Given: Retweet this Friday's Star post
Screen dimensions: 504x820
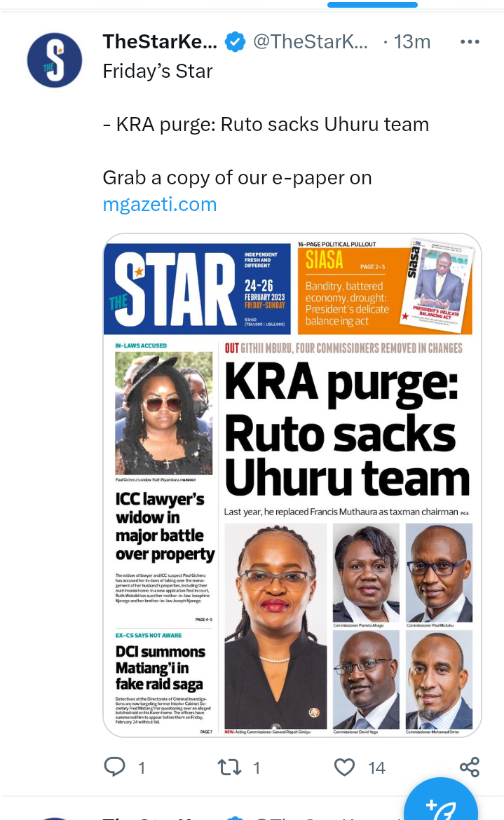Looking at the screenshot, I should [x=229, y=767].
